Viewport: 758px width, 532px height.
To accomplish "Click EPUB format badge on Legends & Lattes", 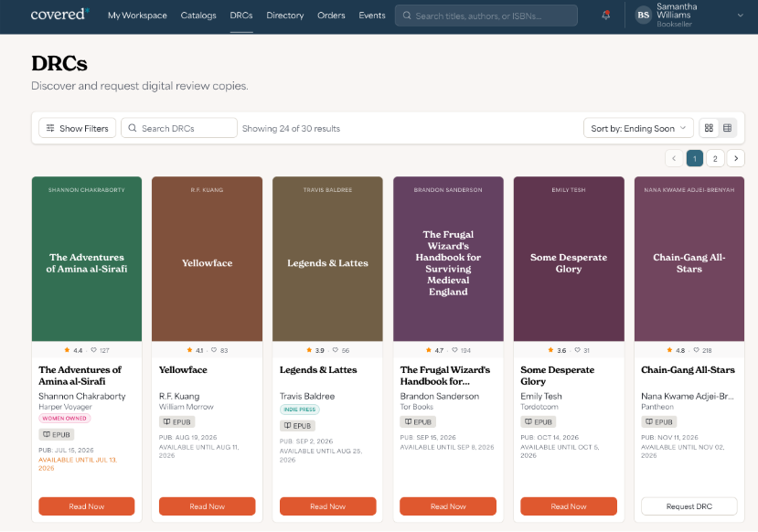I will click(x=297, y=426).
